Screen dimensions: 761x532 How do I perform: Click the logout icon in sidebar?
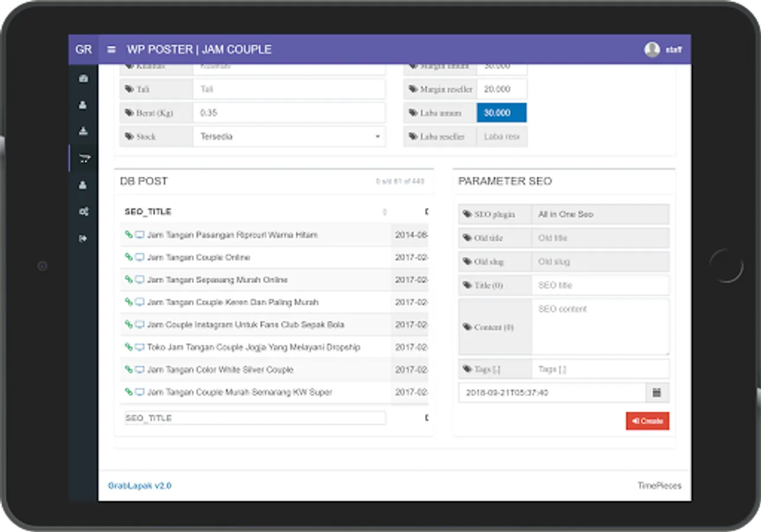pos(83,238)
